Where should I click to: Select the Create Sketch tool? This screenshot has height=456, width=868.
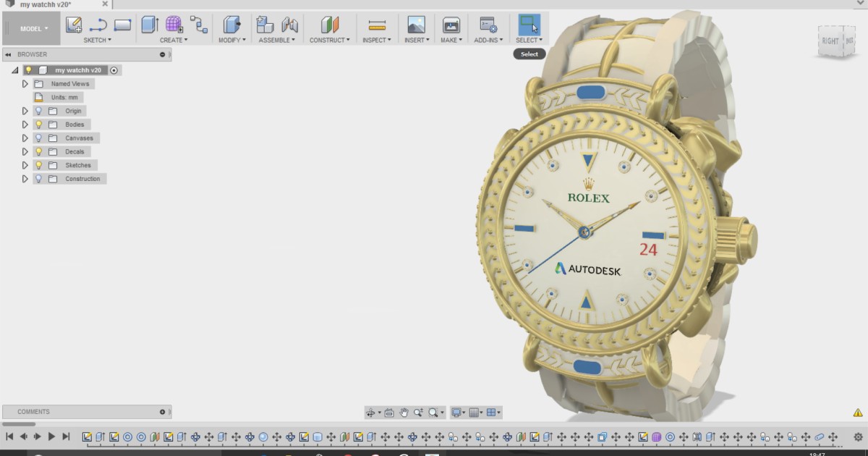coord(73,24)
